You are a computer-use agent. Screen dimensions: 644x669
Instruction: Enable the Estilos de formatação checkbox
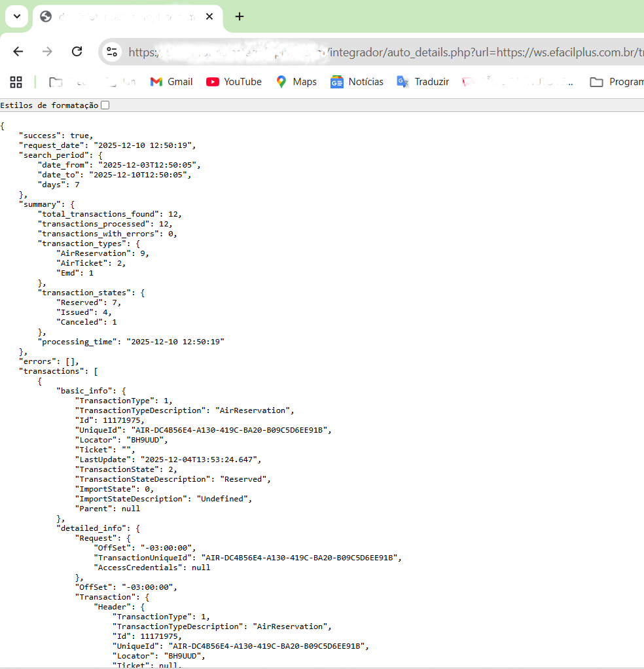pyautogui.click(x=105, y=105)
